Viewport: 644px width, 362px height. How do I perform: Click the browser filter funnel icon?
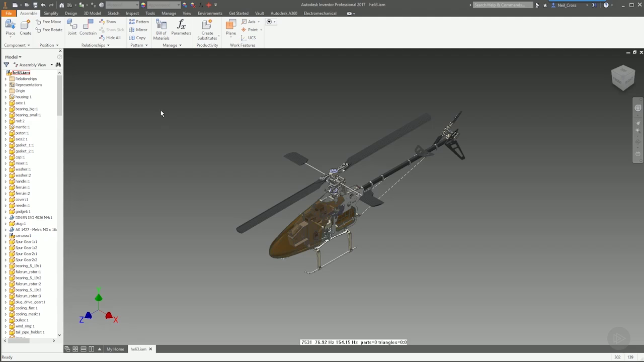click(7, 65)
